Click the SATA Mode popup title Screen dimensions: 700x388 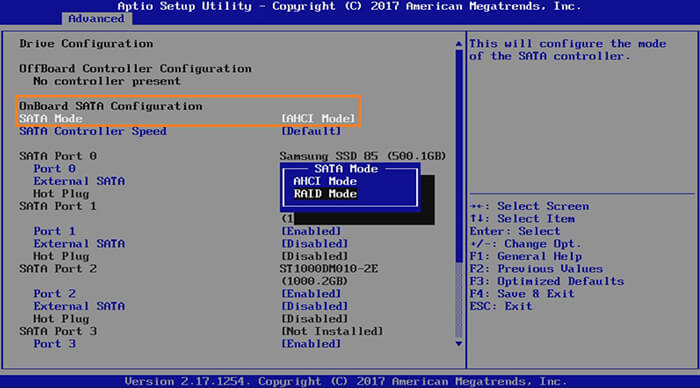346,169
